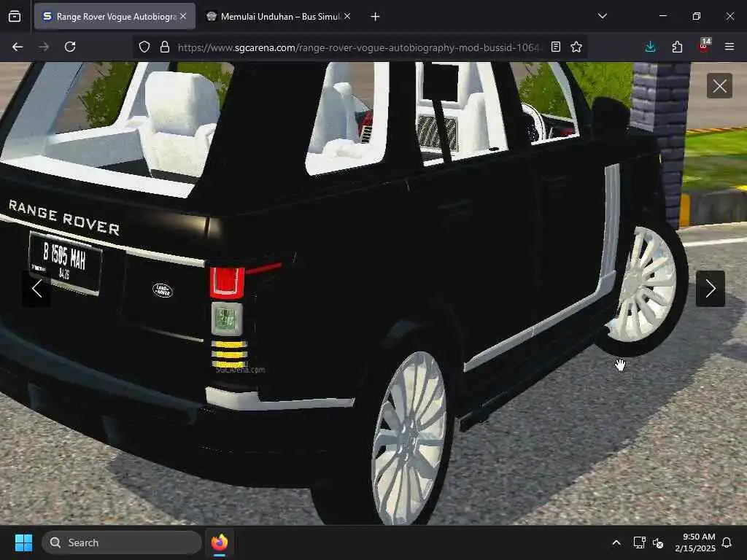Open Firefox from taskbar

pos(220,542)
